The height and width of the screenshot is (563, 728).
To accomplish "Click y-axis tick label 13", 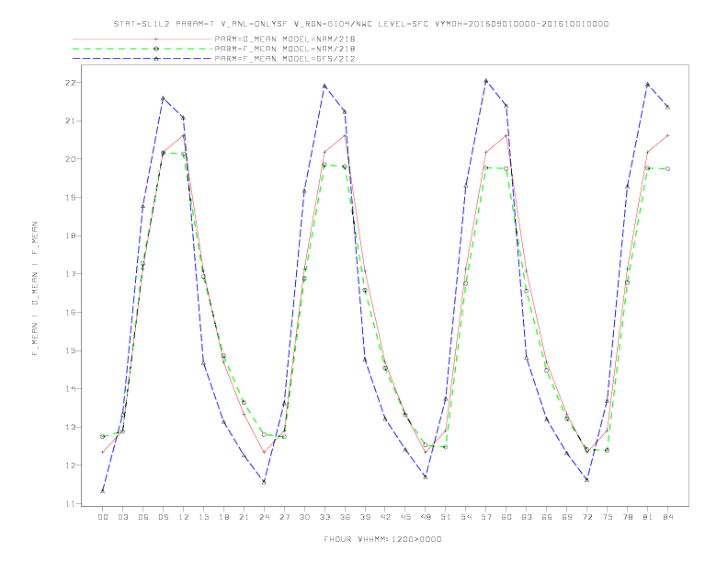I will [x=70, y=427].
